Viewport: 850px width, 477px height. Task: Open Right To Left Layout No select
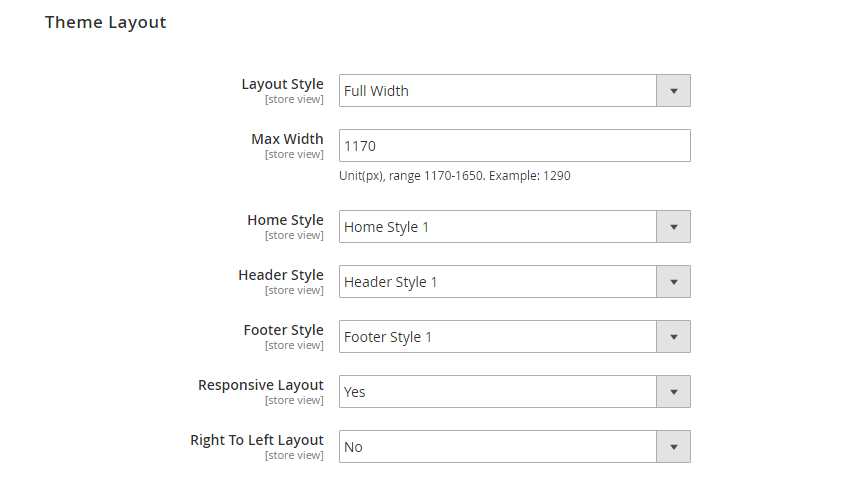497,447
